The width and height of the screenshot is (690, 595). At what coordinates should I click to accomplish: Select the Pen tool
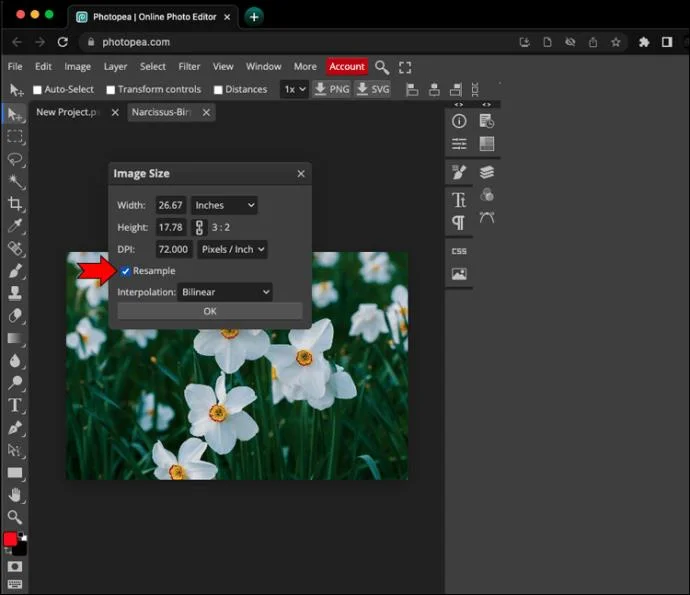(15, 427)
